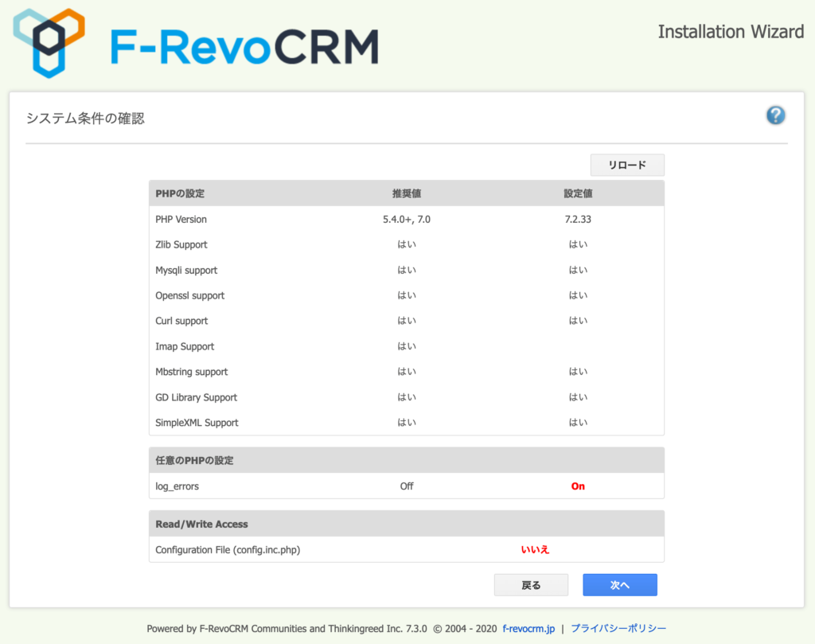
Task: Click Configuration File (config.inc.php) label
Action: coord(228,550)
